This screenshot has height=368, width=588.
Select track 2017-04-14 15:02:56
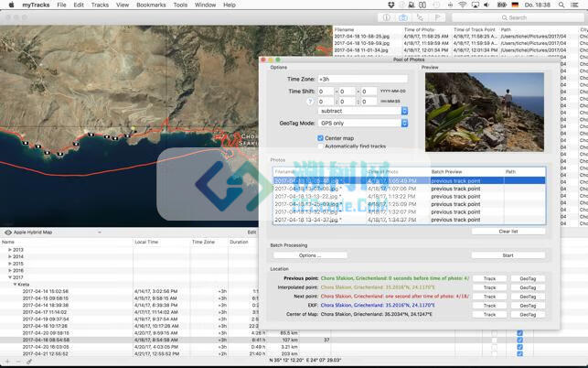(46, 291)
